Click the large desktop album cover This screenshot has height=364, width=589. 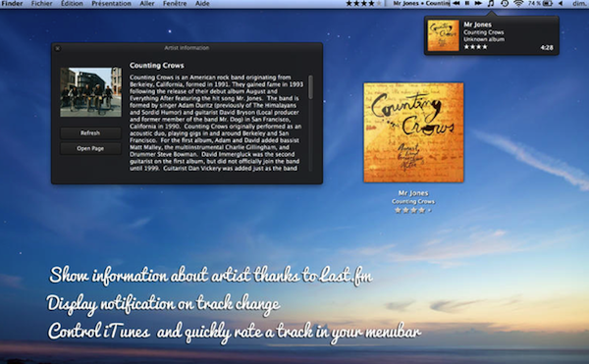(x=413, y=132)
